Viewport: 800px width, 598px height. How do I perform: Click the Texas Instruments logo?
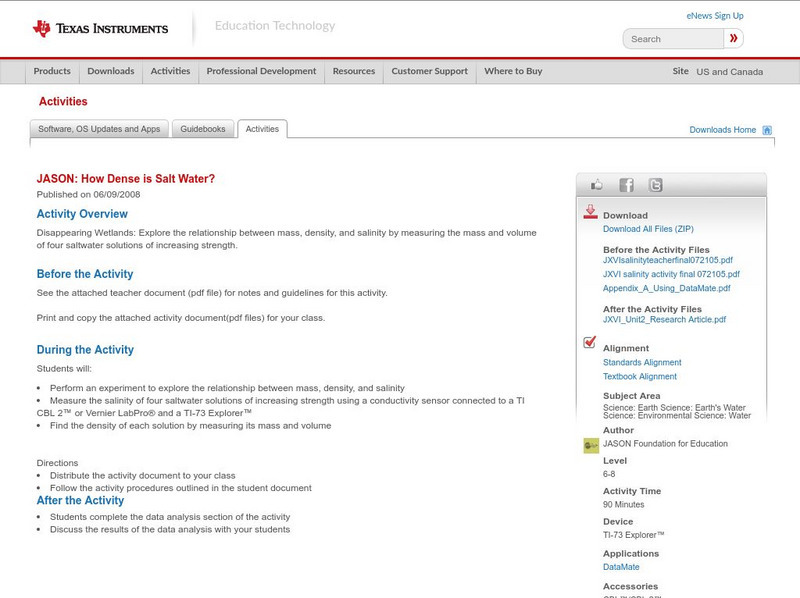[x=101, y=29]
